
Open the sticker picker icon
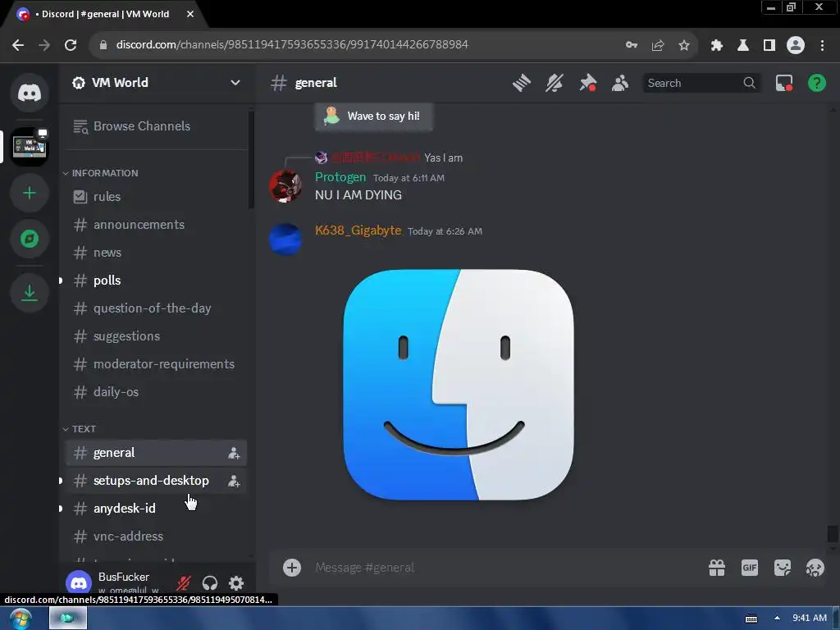click(x=782, y=568)
